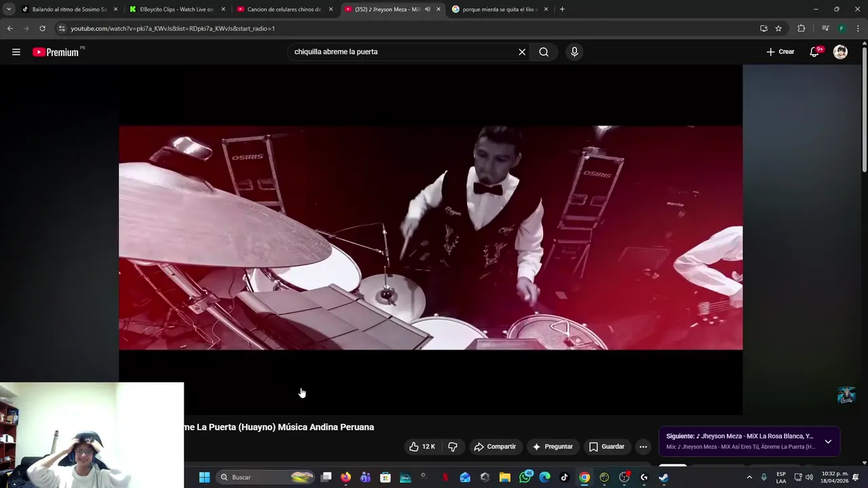Open the volume tray icon
The image size is (868, 488).
(809, 477)
